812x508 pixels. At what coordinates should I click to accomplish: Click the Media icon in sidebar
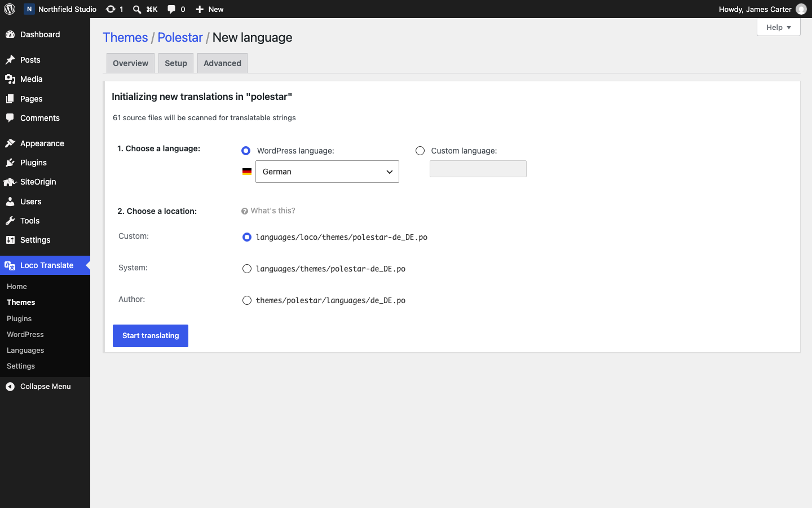[x=10, y=79]
